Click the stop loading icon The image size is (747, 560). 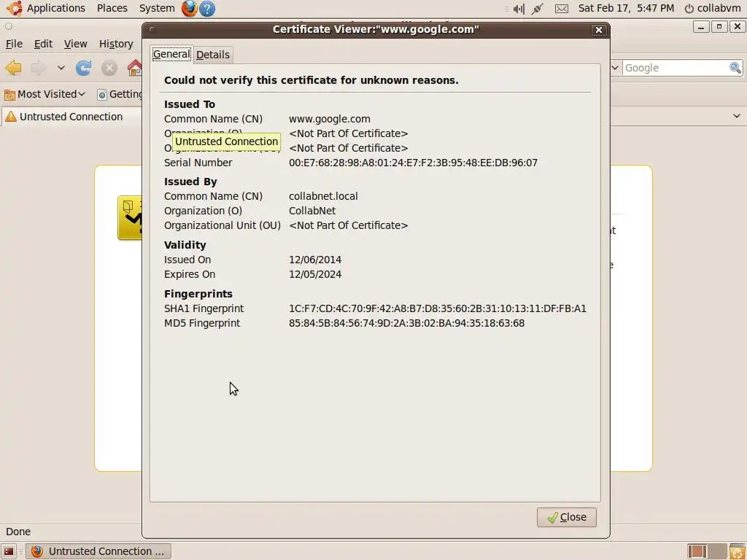tap(109, 68)
